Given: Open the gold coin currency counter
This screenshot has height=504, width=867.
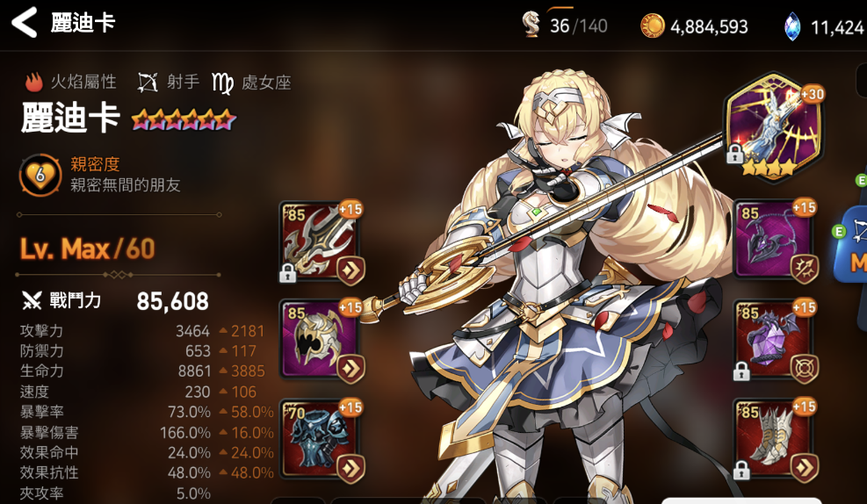Looking at the screenshot, I should click(x=695, y=26).
